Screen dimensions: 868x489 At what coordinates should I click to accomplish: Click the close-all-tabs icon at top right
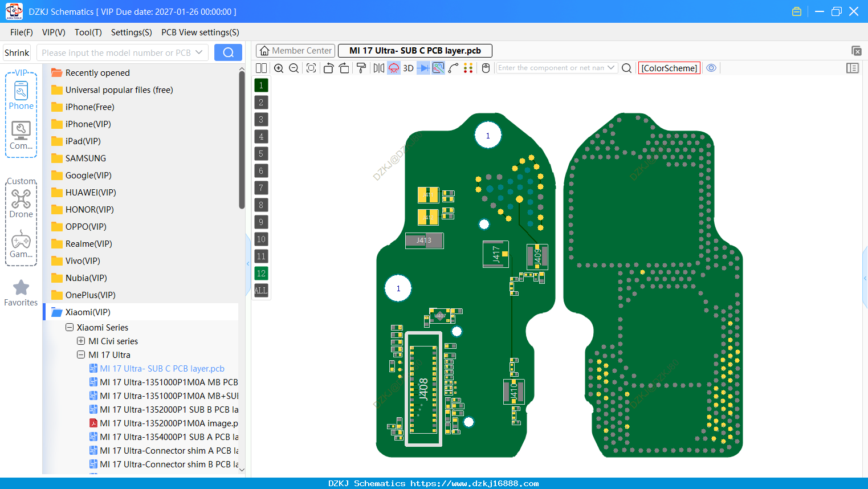tap(856, 51)
